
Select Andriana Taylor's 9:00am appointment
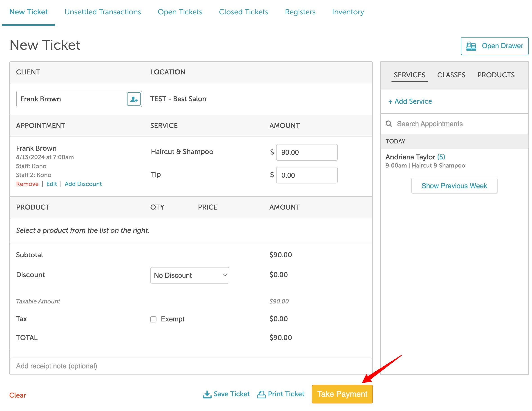[x=425, y=161]
